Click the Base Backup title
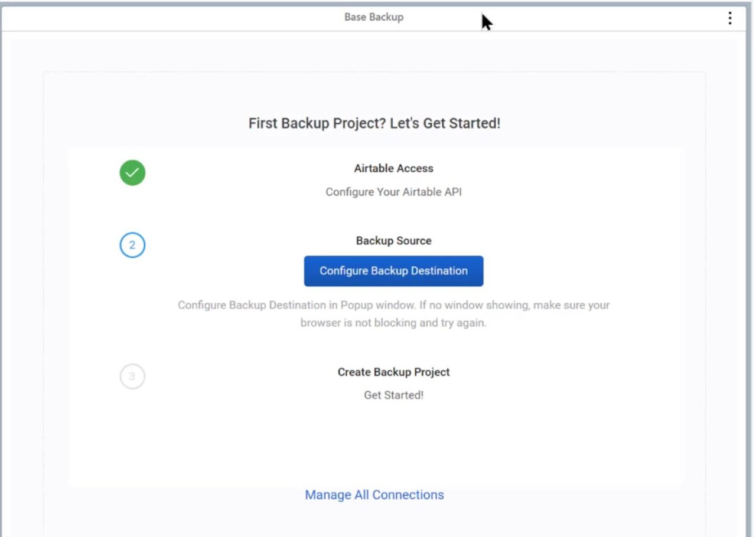The width and height of the screenshot is (756, 537). point(373,17)
